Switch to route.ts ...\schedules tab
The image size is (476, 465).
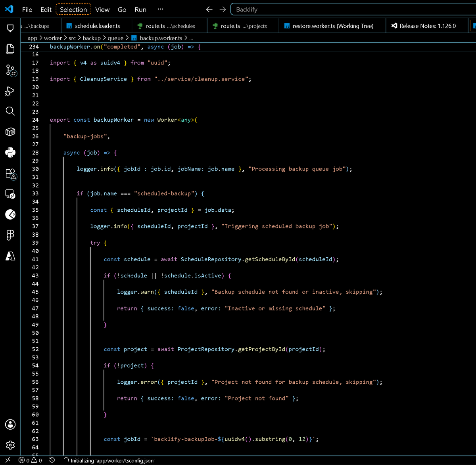[x=170, y=26]
